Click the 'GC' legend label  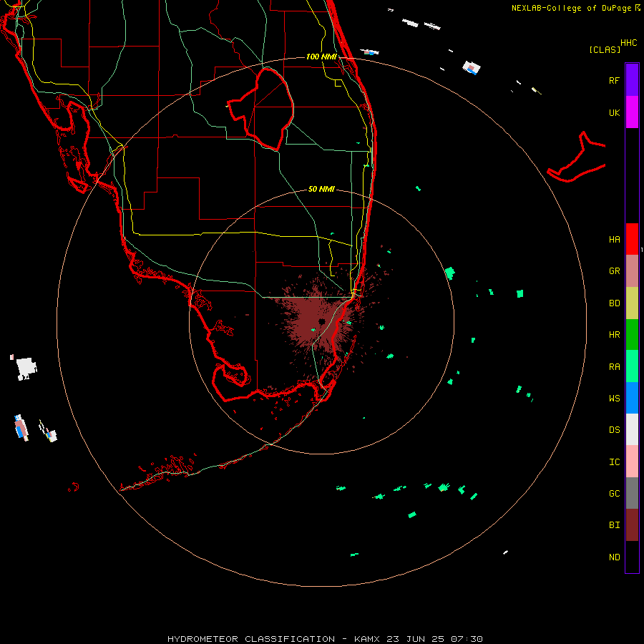[614, 494]
